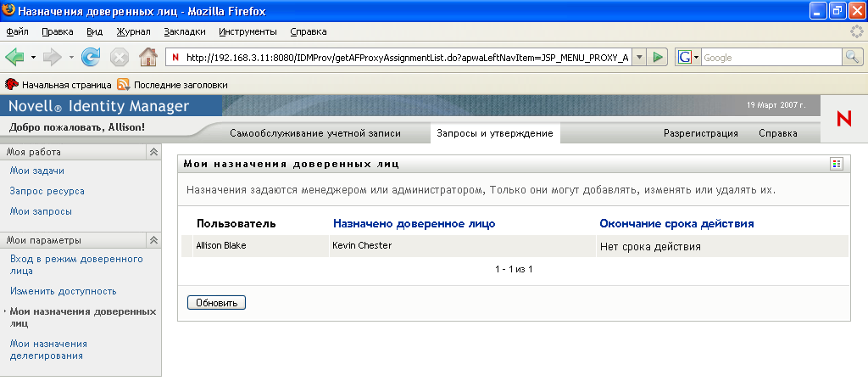Collapse the Моя работа section
868x381 pixels.
pos(153,152)
